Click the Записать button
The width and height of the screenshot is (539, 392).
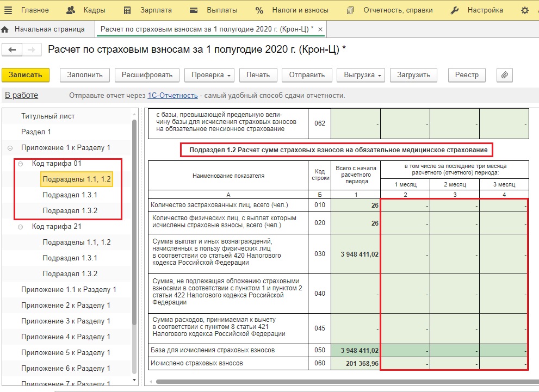coord(26,75)
